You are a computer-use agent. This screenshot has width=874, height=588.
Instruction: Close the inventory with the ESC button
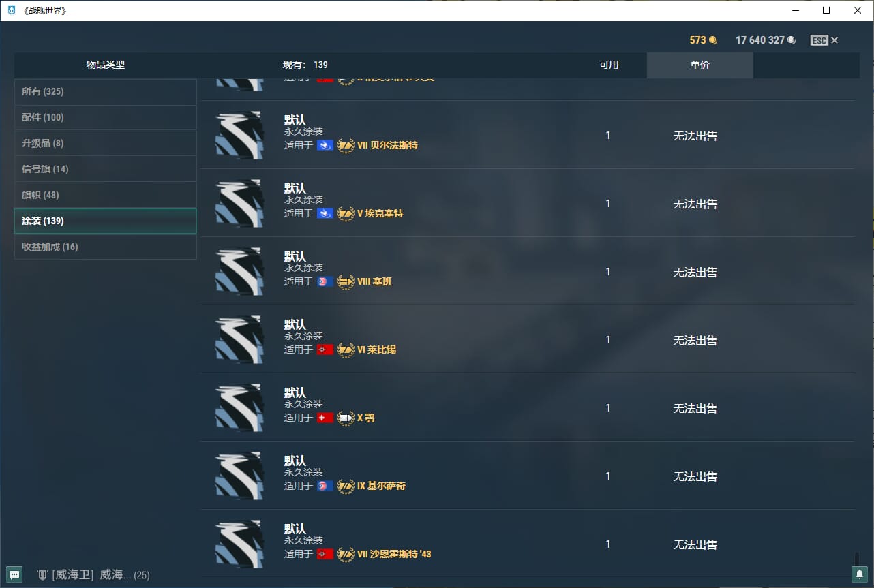click(x=824, y=40)
